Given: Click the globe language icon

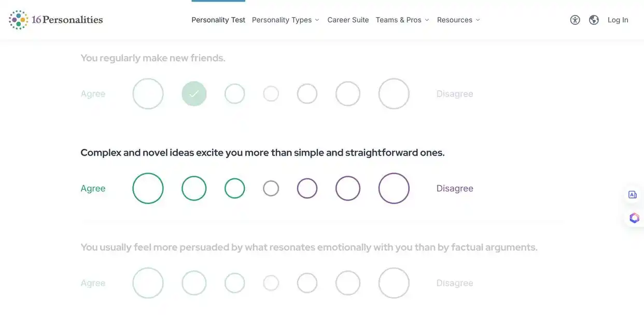Looking at the screenshot, I should tap(594, 20).
